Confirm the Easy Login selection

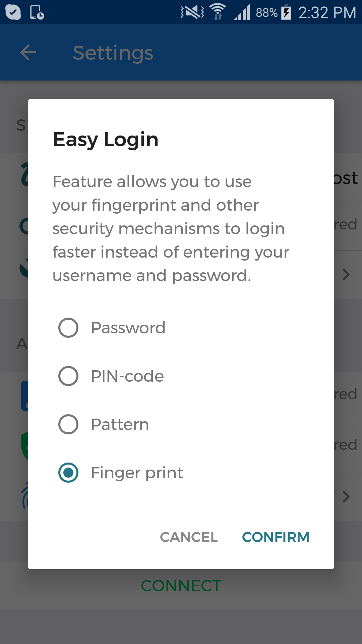tap(276, 537)
